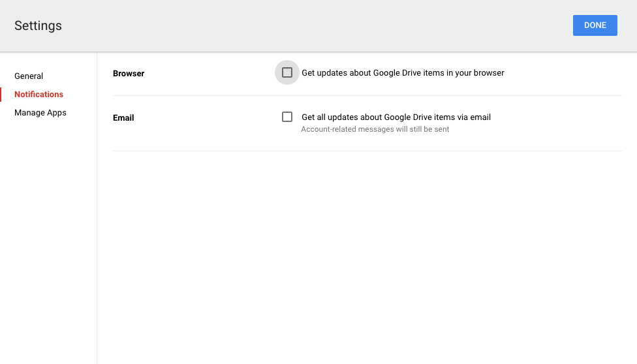Open the General settings section
The image size is (637, 364).
click(x=29, y=76)
